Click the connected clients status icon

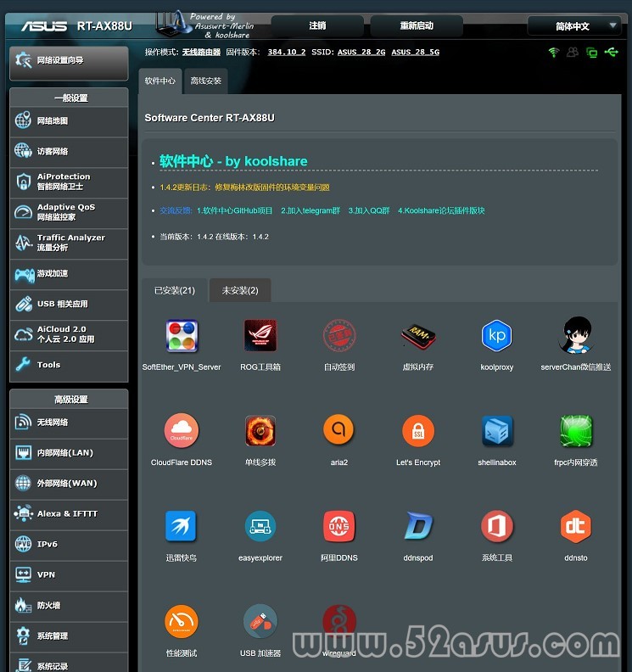573,53
